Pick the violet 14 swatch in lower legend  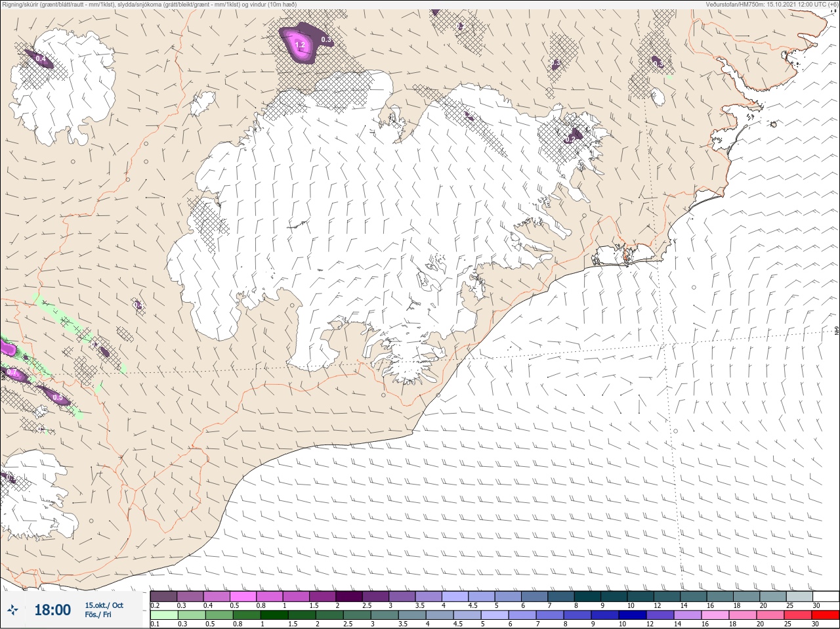tap(688, 615)
